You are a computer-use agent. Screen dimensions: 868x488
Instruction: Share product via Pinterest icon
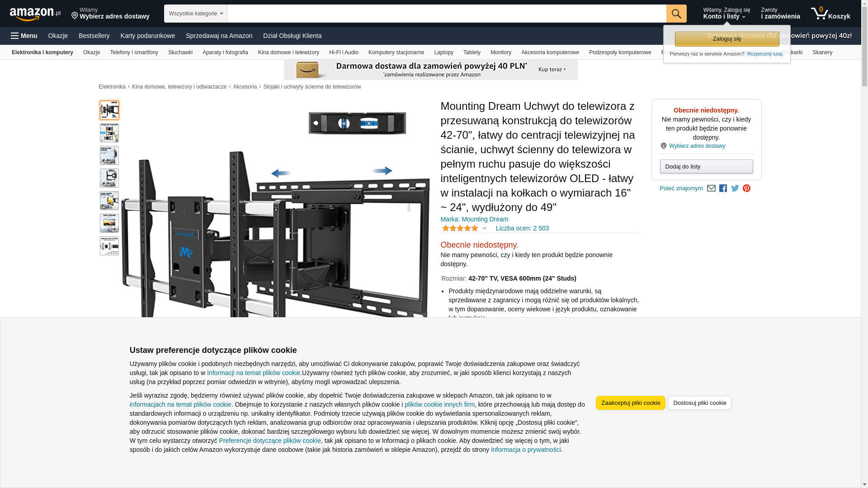[x=746, y=188]
